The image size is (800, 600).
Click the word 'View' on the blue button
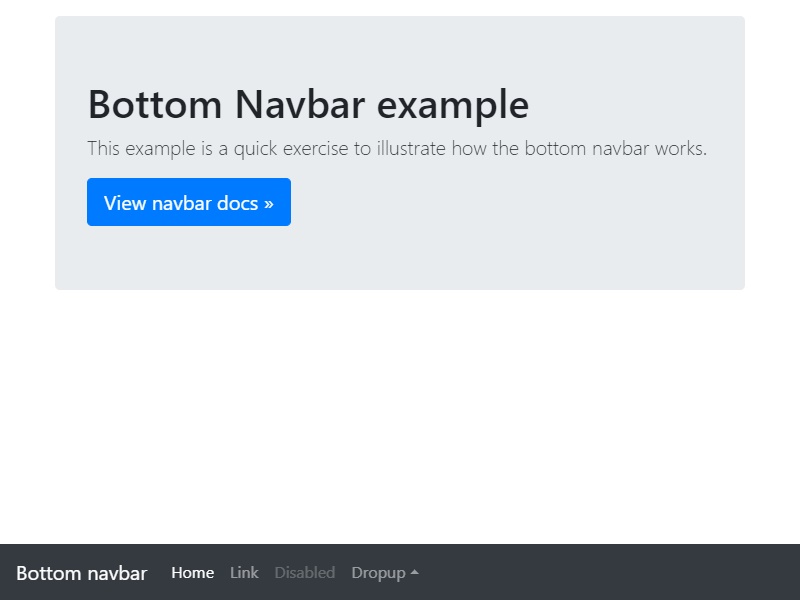coord(125,203)
